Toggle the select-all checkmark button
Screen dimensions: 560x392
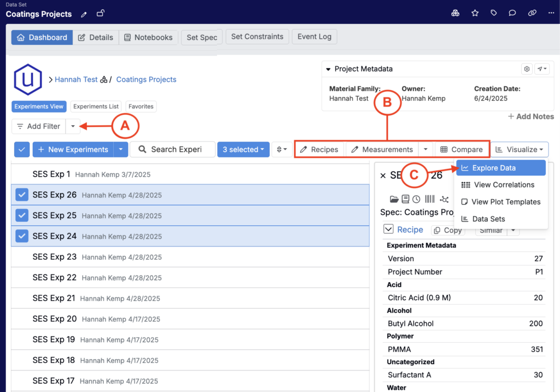(x=22, y=149)
